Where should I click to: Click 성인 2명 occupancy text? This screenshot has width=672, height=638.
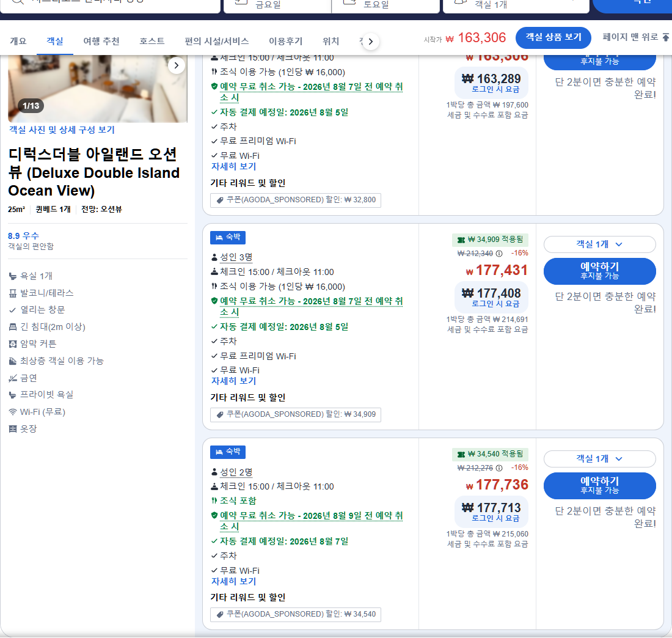tap(236, 472)
